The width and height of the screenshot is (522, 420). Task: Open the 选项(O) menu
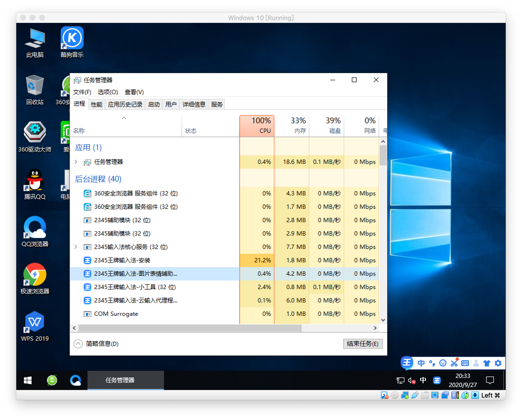108,92
